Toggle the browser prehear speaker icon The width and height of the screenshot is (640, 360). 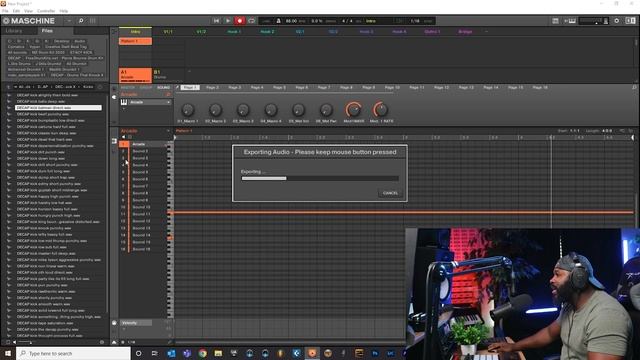click(14, 342)
